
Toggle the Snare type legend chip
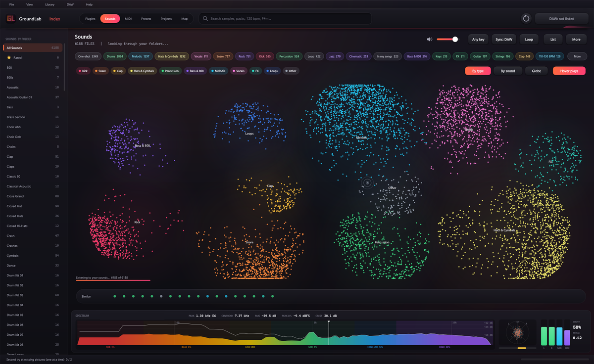click(100, 71)
